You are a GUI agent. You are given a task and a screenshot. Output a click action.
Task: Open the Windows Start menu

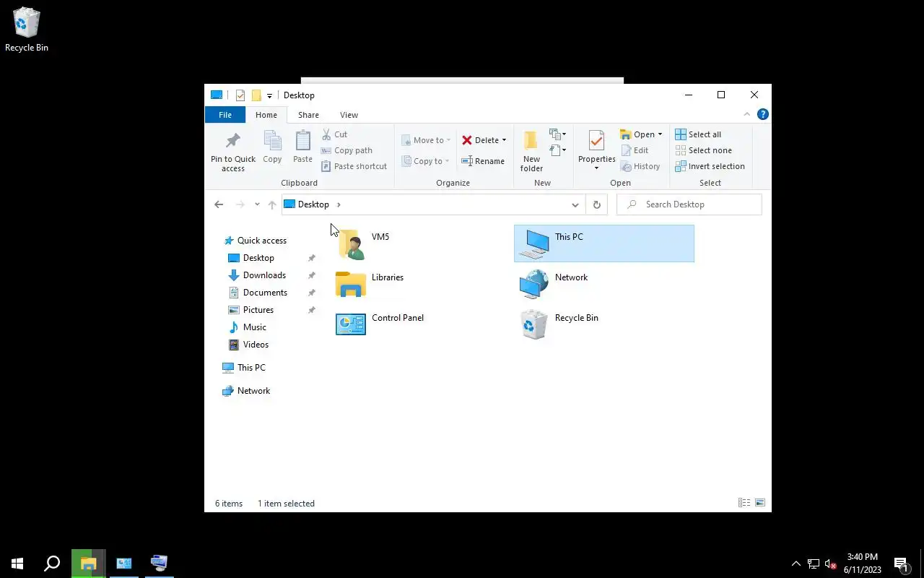pyautogui.click(x=17, y=564)
